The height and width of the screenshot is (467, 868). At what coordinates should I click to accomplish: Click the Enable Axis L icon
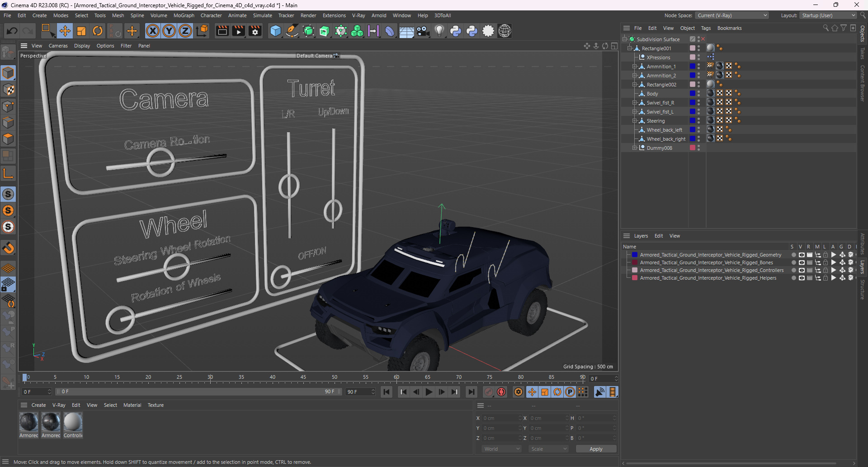coord(8,173)
